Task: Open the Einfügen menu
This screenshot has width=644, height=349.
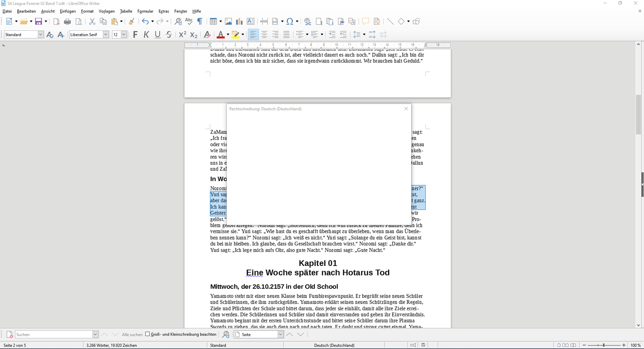Action: pyautogui.click(x=68, y=11)
